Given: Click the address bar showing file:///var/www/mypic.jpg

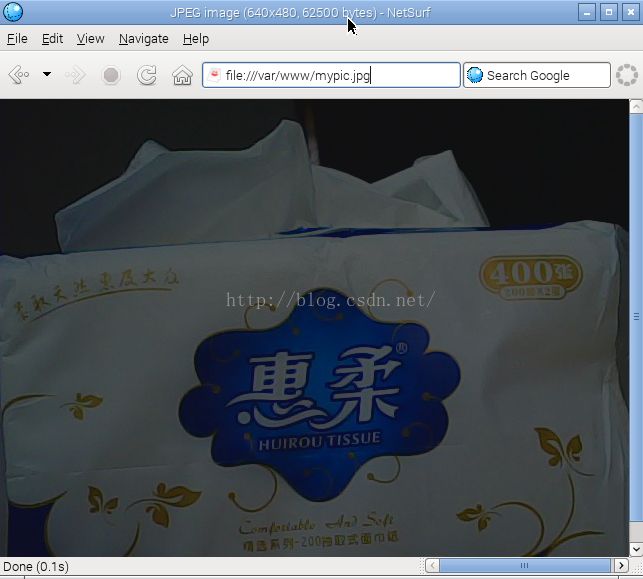Looking at the screenshot, I should click(x=331, y=75).
